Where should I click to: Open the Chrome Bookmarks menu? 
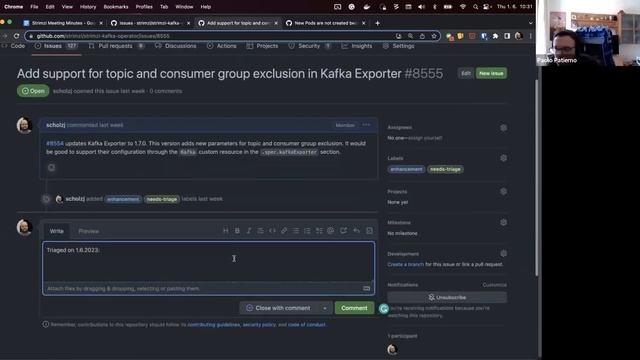point(116,7)
